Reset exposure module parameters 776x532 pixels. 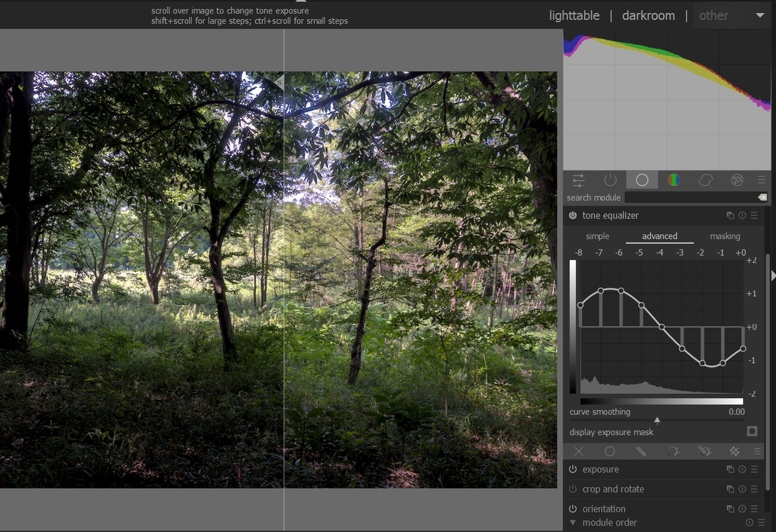pyautogui.click(x=742, y=470)
